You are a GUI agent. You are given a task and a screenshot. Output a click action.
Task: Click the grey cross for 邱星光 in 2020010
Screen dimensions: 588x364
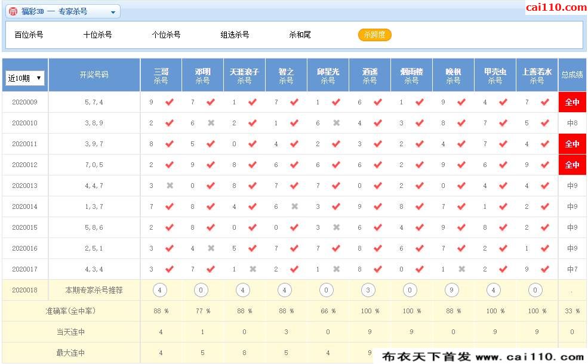336,123
